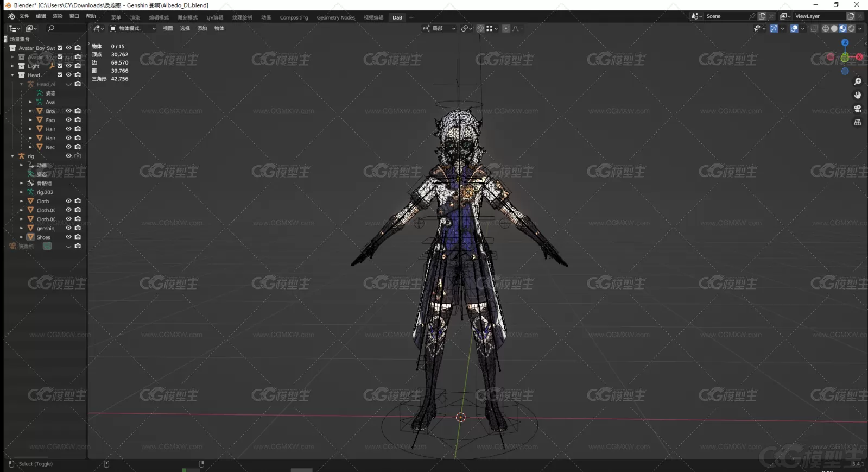Switch to the Compositing workspace tab
868x472 pixels.
tap(294, 17)
